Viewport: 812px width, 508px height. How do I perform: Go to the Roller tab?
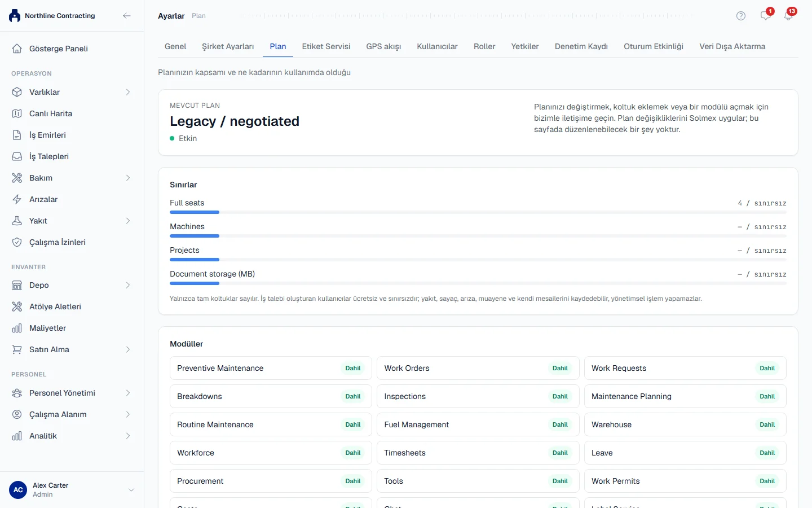484,46
